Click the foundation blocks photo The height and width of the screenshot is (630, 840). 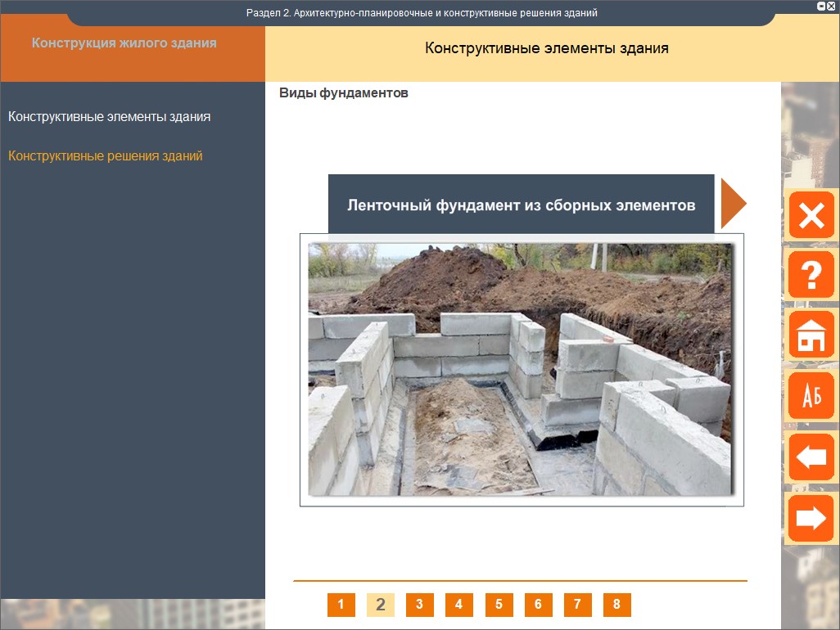(x=521, y=369)
